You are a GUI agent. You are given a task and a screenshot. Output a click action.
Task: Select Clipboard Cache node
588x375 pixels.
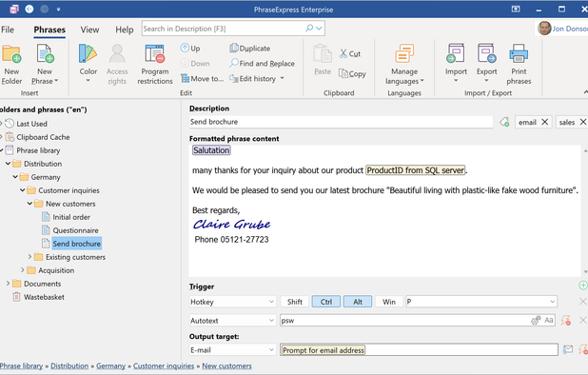click(x=43, y=137)
